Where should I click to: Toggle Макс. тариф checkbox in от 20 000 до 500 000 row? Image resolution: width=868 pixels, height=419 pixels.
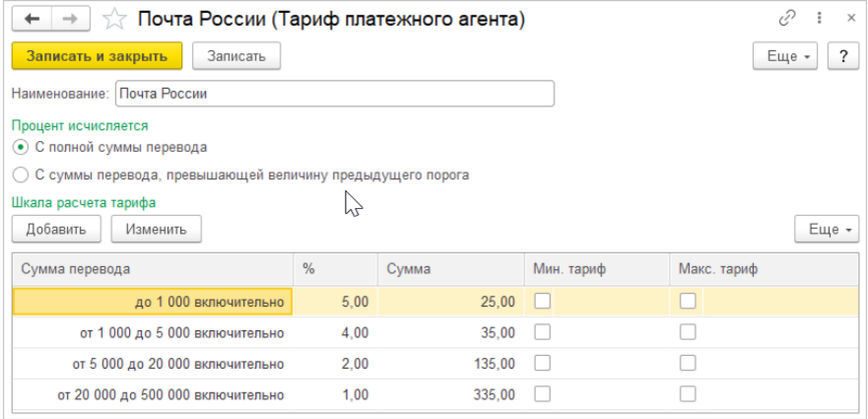pos(688,394)
